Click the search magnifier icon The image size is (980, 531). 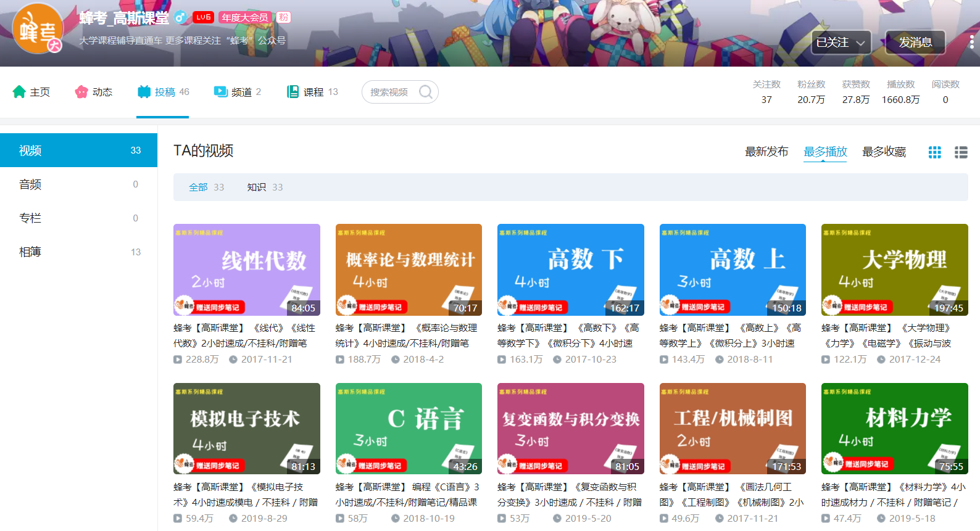tap(425, 92)
